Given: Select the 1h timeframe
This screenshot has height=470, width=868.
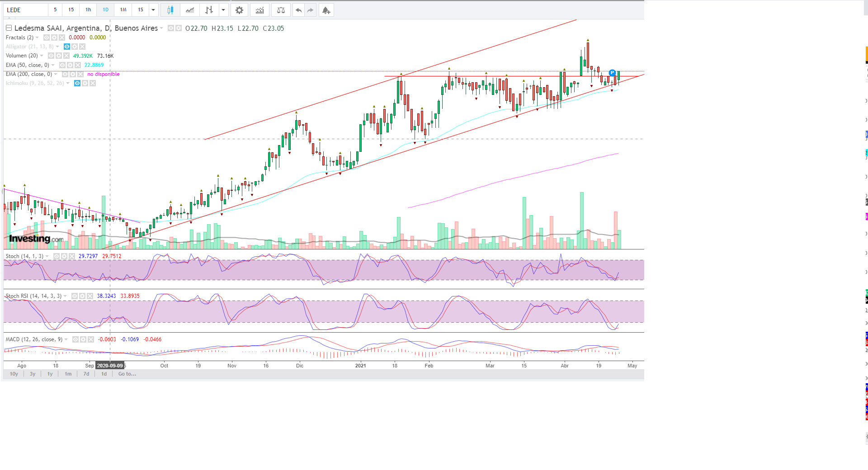Looking at the screenshot, I should pyautogui.click(x=88, y=10).
